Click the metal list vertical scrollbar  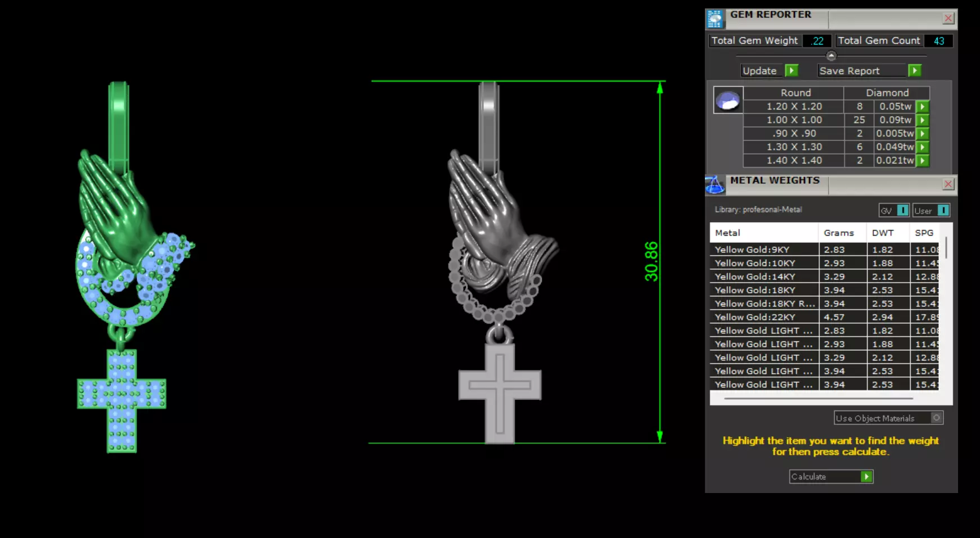(946, 248)
